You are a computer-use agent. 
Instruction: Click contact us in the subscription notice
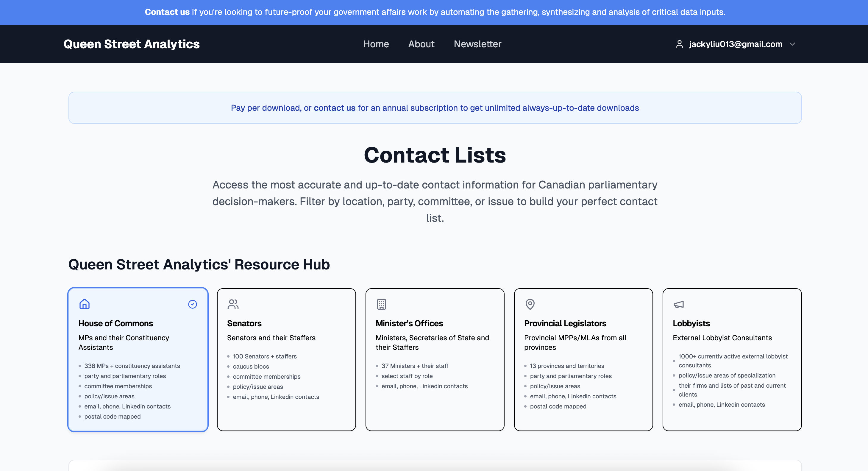tap(334, 108)
